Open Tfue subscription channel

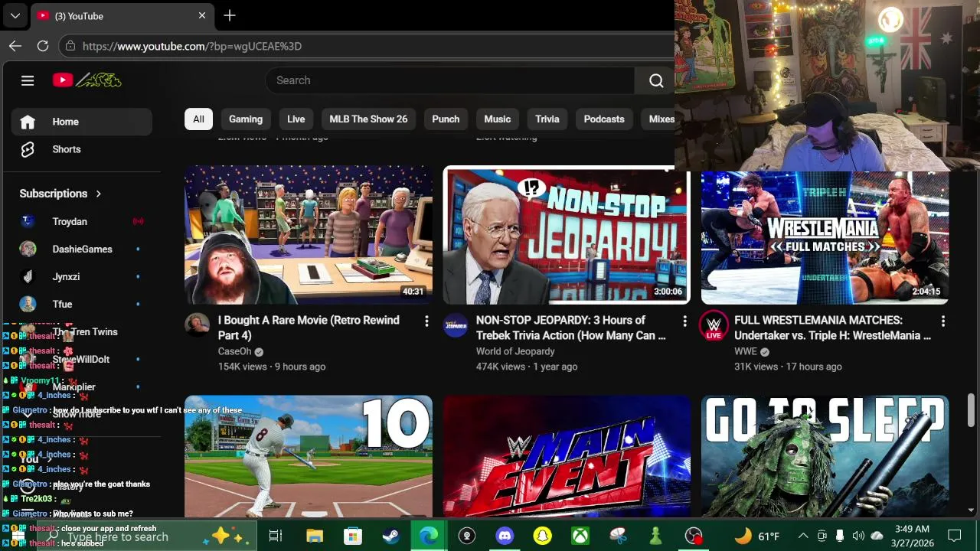point(81,304)
